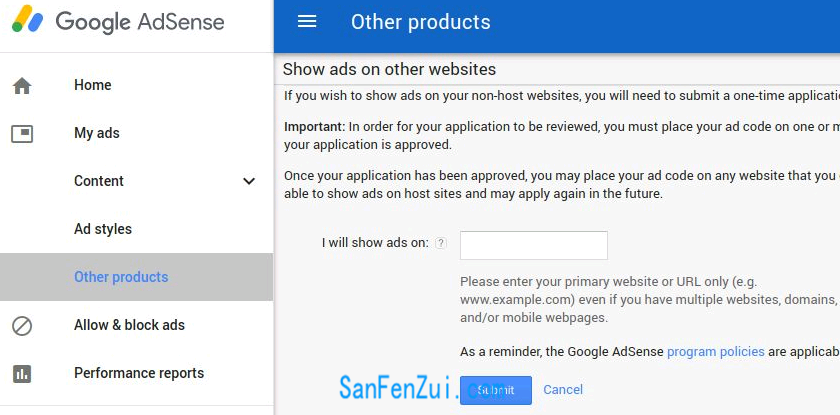
Task: Cancel the application form
Action: (563, 390)
